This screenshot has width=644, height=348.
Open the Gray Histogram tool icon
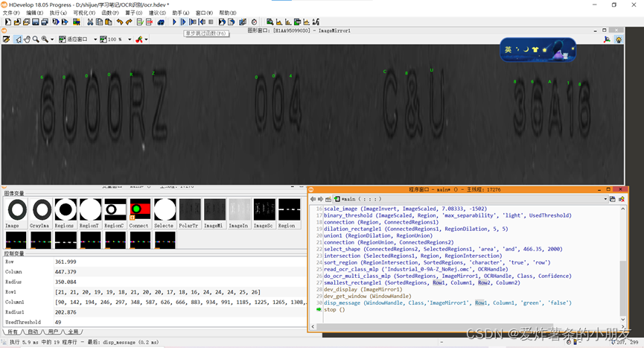tap(279, 22)
